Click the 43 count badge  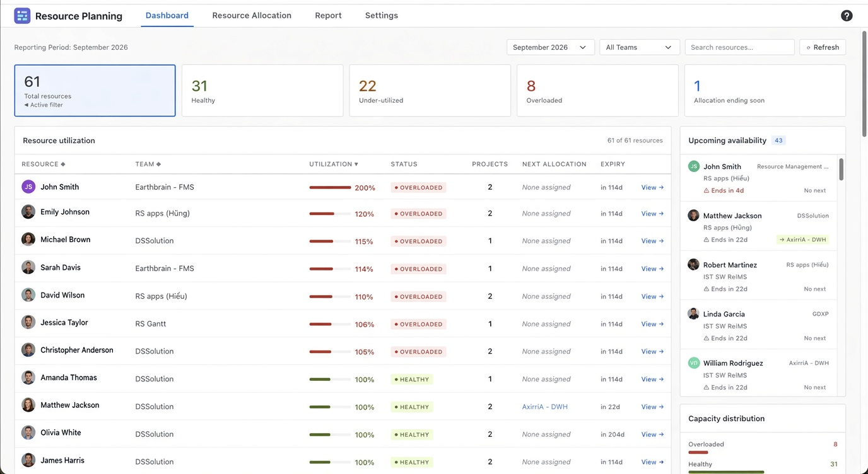778,141
